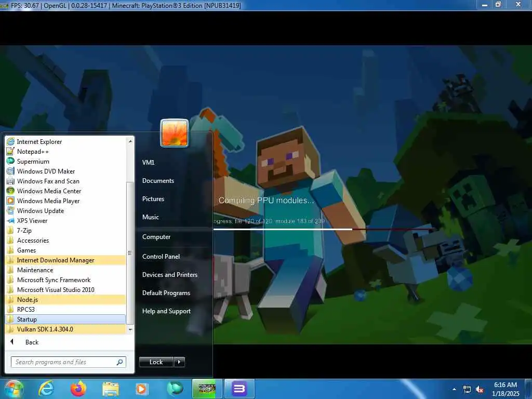Screen dimensions: 532x399
Task: Open Windows Fax and Scan
Action: (65, 181)
